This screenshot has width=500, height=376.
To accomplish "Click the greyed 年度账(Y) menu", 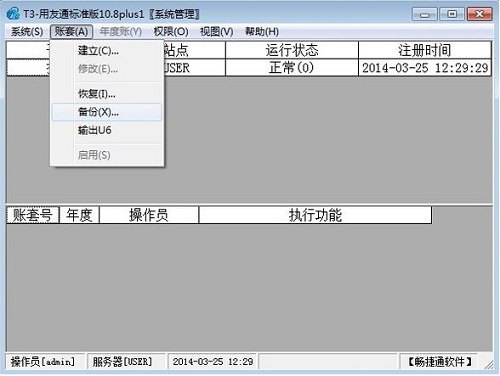I will [x=121, y=32].
